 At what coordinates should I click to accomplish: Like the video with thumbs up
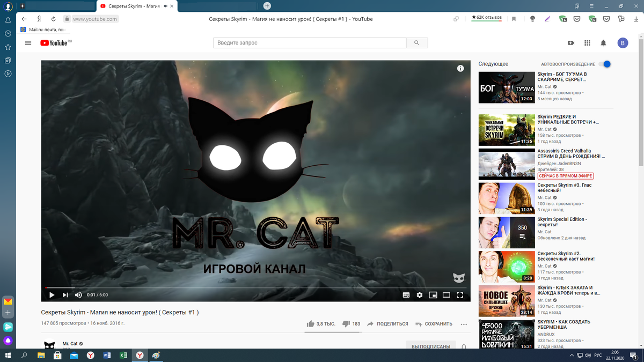[311, 324]
